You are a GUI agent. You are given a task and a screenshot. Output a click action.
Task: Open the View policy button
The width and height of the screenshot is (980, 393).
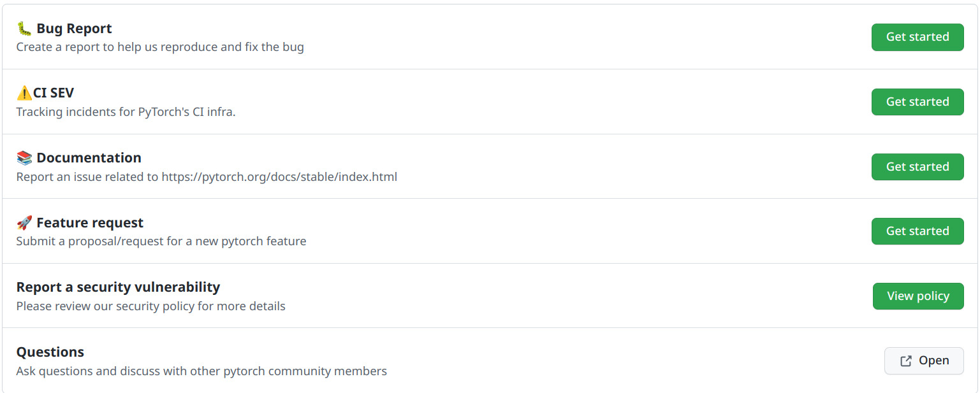pyautogui.click(x=918, y=296)
